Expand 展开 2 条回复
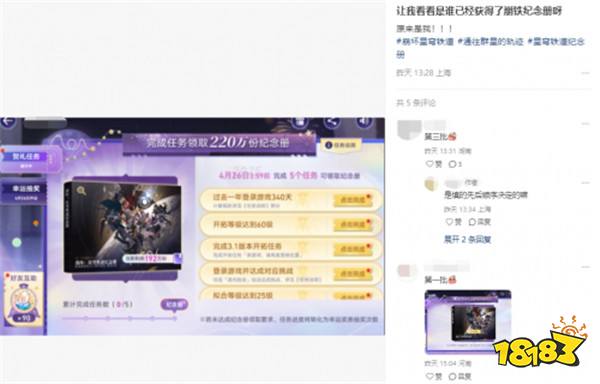The image size is (600, 384). [x=468, y=240]
